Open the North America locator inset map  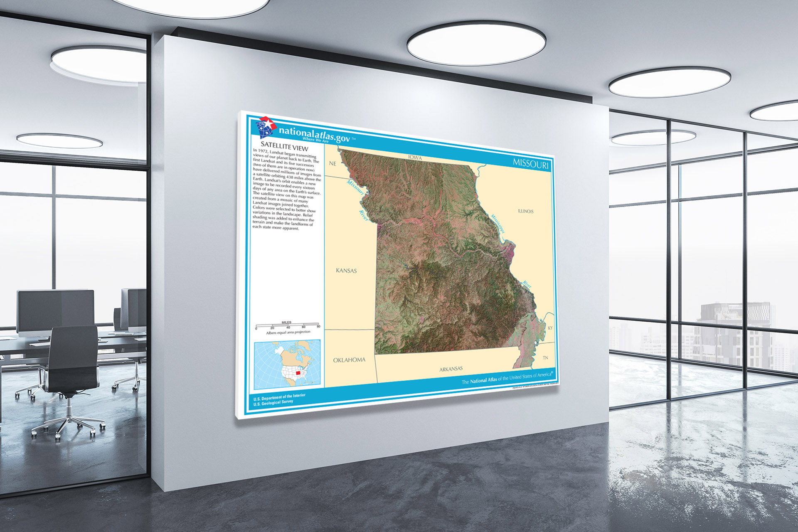287,365
